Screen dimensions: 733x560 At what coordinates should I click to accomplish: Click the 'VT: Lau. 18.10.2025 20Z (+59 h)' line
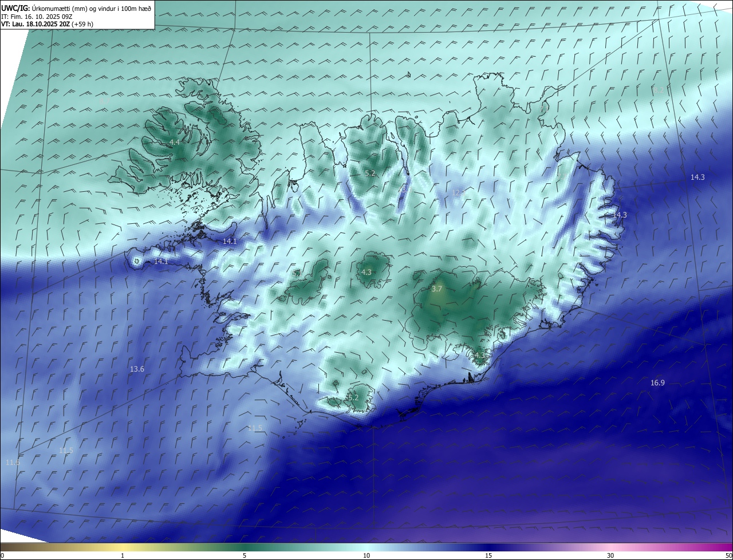click(x=47, y=24)
